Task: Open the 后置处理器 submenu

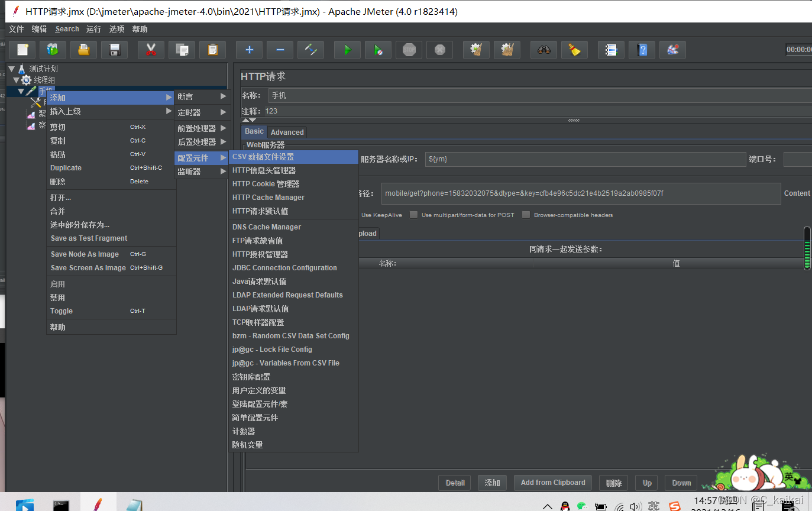Action: (201, 142)
